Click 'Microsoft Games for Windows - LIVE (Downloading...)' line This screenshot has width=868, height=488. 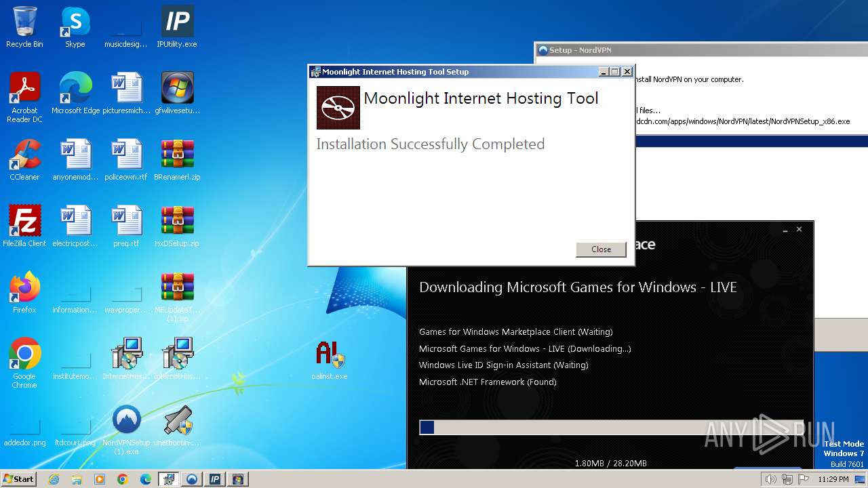(525, 348)
